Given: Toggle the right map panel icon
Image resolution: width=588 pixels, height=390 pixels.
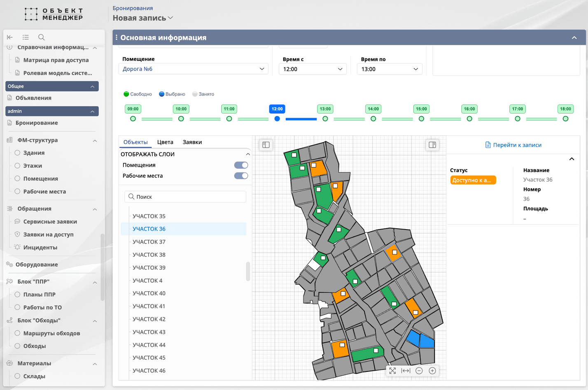Looking at the screenshot, I should 432,145.
